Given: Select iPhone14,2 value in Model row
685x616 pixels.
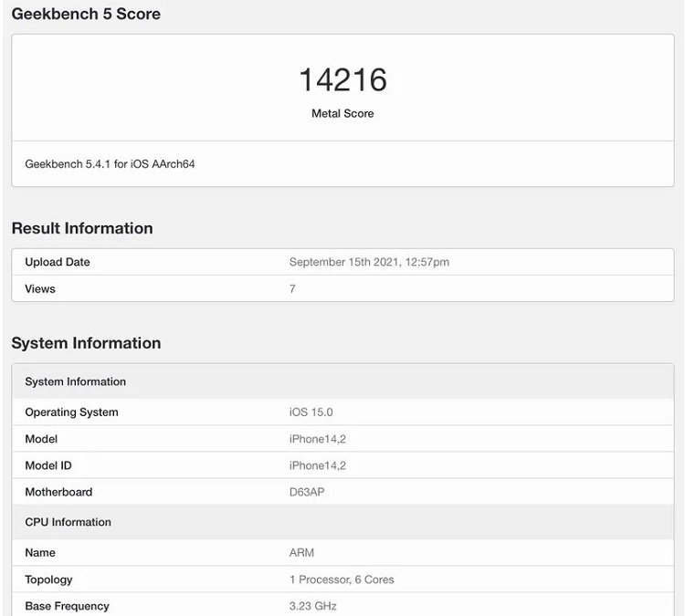Looking at the screenshot, I should coord(318,439).
